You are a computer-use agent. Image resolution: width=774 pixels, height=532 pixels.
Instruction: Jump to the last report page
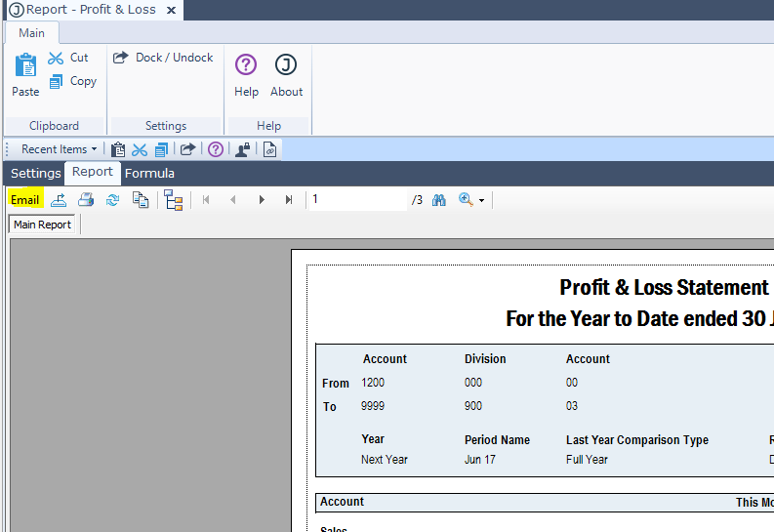coord(289,200)
